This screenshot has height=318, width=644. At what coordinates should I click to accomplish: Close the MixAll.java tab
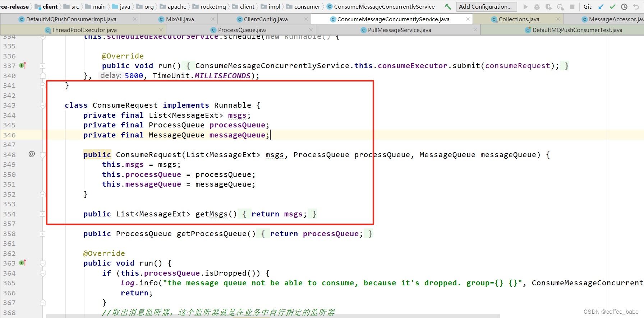pyautogui.click(x=213, y=19)
